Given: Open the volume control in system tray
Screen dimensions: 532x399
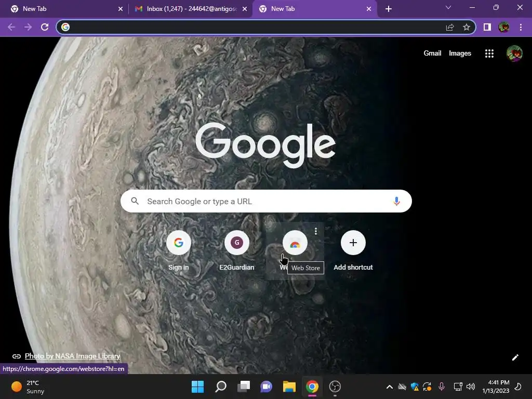Looking at the screenshot, I should pos(471,387).
